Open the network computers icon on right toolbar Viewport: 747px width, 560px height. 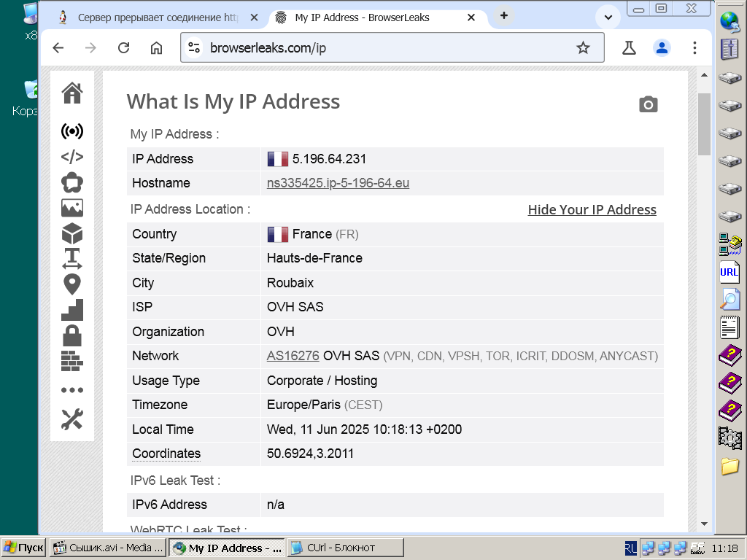tap(729, 244)
